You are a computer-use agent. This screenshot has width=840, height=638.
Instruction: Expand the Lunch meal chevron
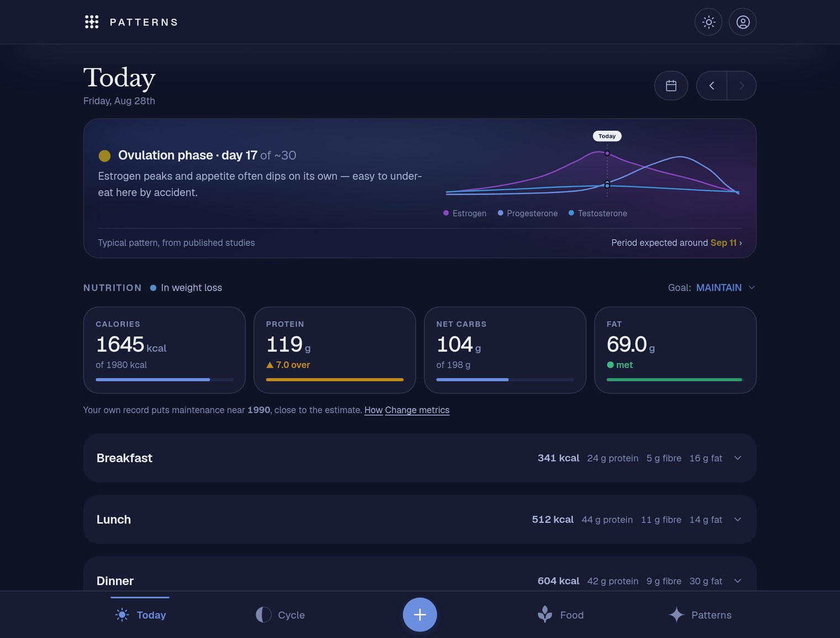(738, 520)
